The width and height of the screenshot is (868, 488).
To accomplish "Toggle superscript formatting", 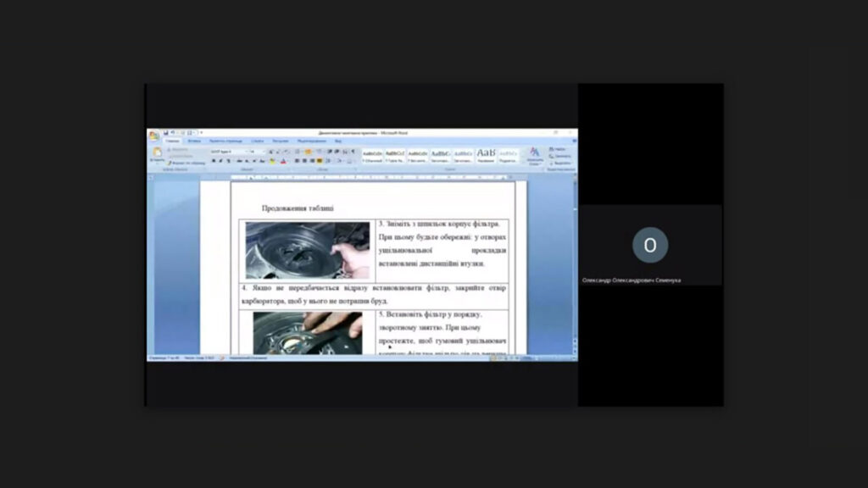I will (x=254, y=161).
